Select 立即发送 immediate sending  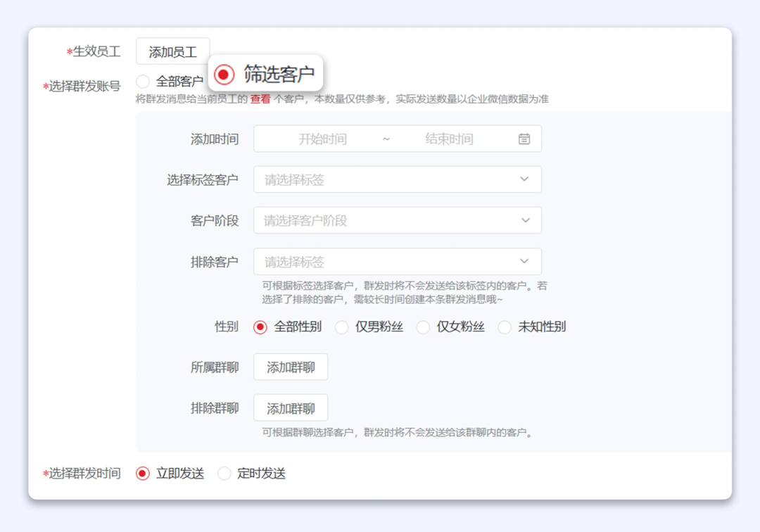(x=144, y=473)
